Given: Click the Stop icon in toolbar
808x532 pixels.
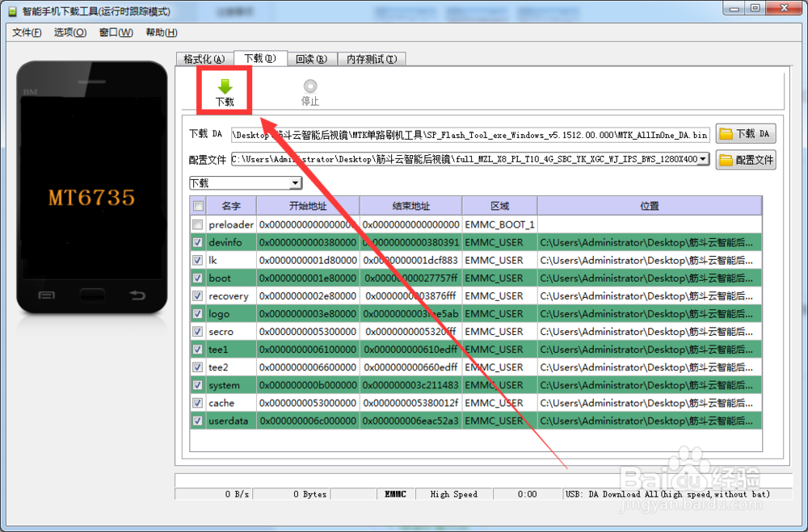Looking at the screenshot, I should pyautogui.click(x=310, y=86).
